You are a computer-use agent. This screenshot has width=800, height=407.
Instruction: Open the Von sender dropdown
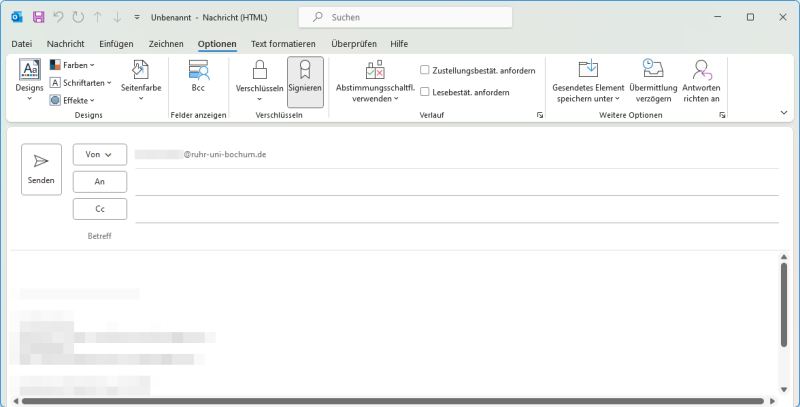(99, 154)
